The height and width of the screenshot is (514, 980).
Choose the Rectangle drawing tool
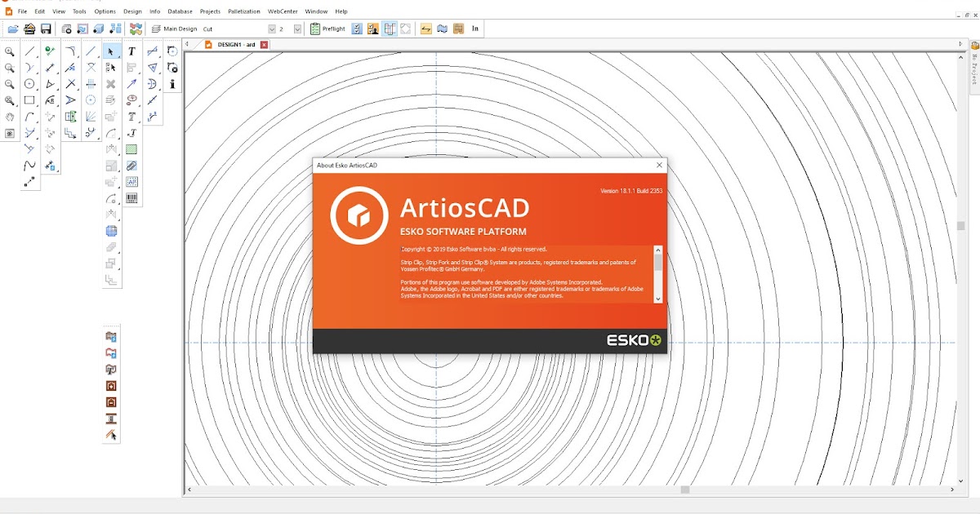(29, 100)
